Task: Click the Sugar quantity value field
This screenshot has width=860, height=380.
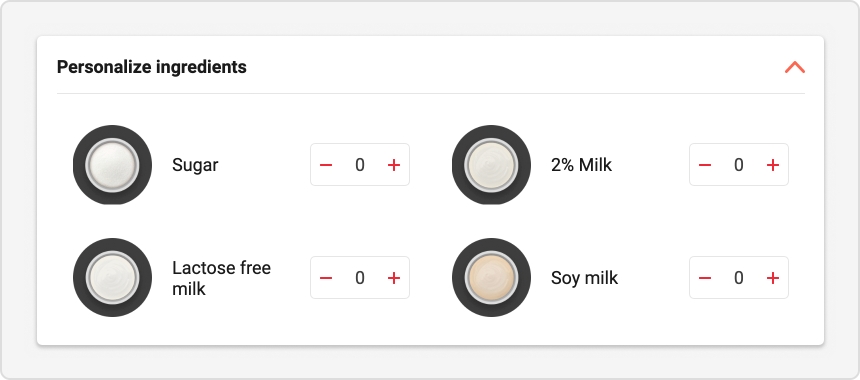Action: 360,165
